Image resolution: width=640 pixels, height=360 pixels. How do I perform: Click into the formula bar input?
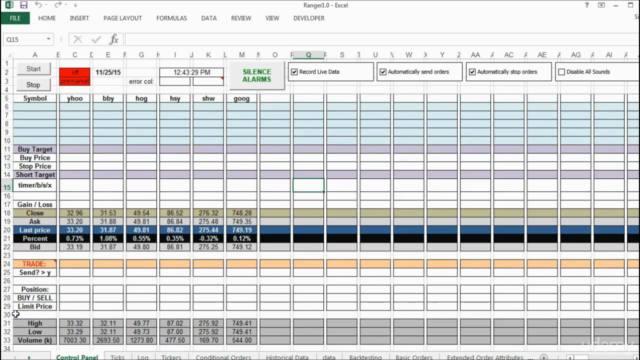[x=382, y=39]
